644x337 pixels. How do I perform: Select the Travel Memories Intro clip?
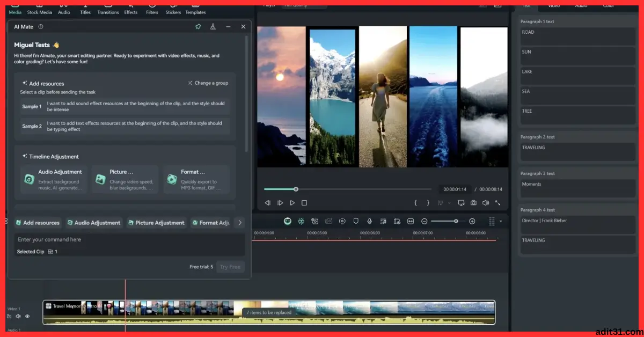pyautogui.click(x=268, y=312)
